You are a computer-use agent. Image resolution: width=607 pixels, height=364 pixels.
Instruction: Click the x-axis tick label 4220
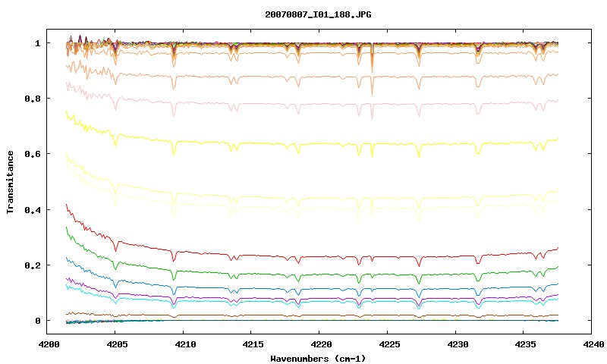(x=319, y=344)
